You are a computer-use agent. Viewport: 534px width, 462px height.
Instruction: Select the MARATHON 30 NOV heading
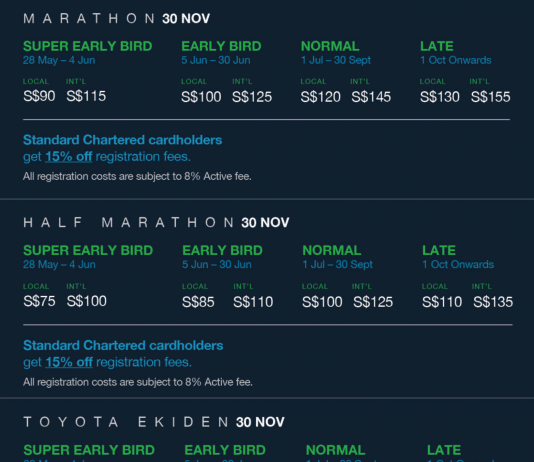coord(116,18)
